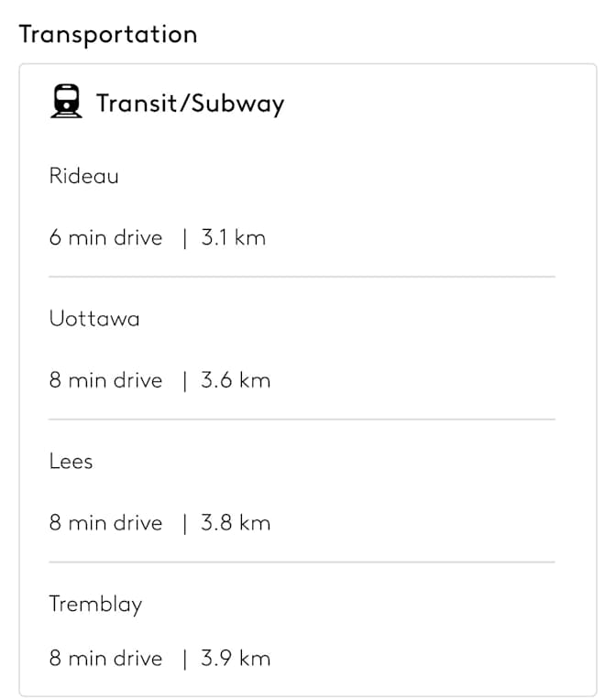
Task: Click the 6 min drive text
Action: pos(105,237)
